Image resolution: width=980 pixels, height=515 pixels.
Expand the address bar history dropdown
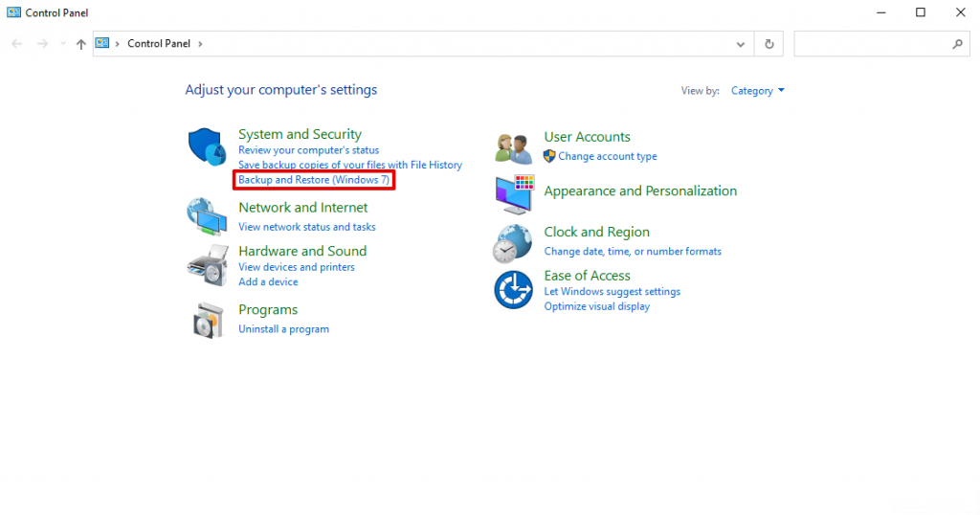coord(741,44)
